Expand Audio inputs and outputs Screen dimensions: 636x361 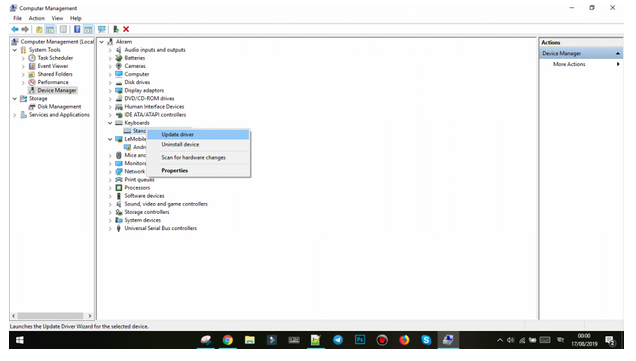[110, 50]
